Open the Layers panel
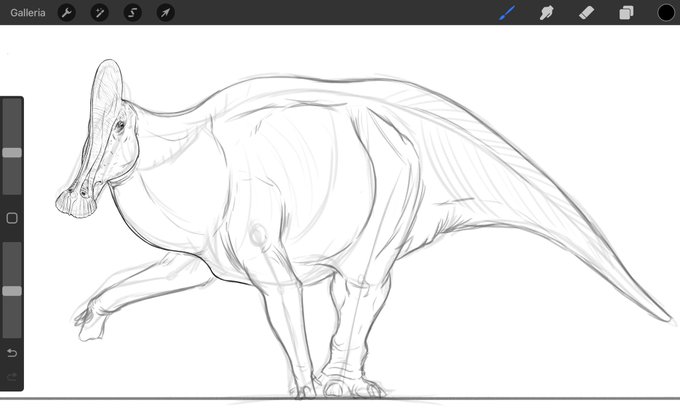Screen dimensions: 680x410 tap(626, 13)
